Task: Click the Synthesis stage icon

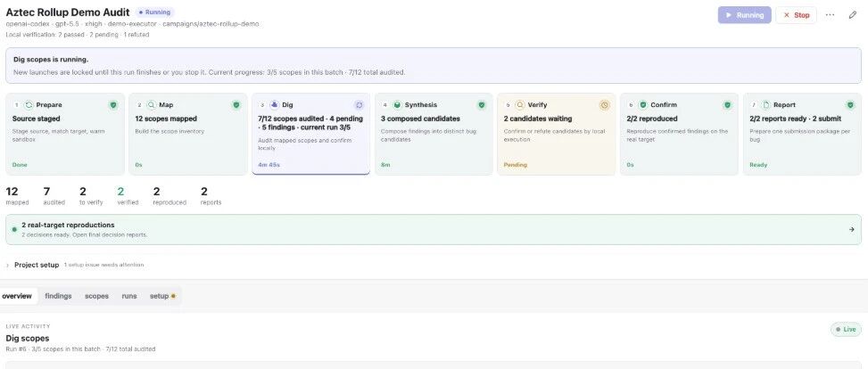Action: point(397,104)
